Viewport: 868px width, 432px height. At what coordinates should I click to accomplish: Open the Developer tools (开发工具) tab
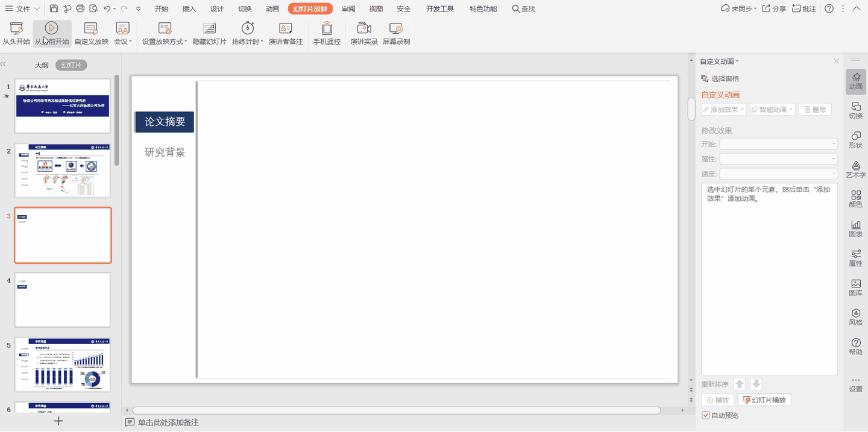(x=440, y=8)
